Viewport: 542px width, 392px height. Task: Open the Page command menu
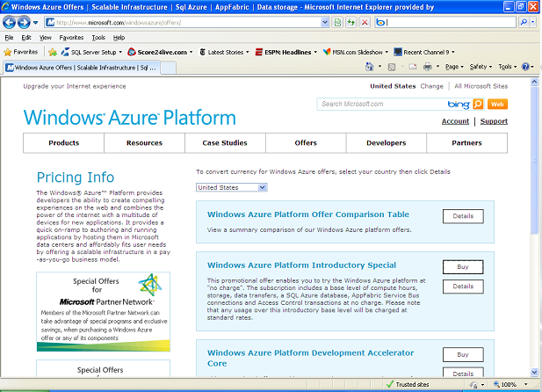pyautogui.click(x=454, y=67)
